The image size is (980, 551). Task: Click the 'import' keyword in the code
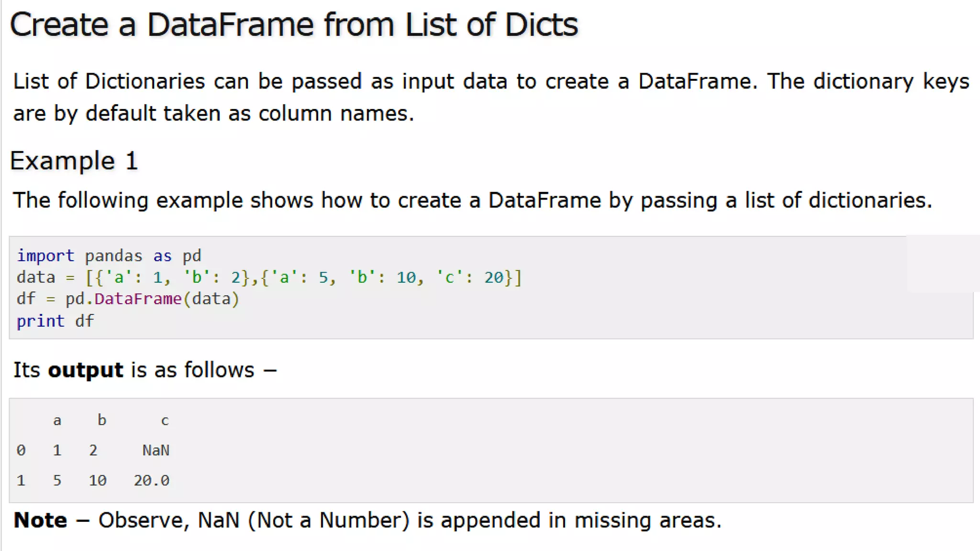(45, 256)
